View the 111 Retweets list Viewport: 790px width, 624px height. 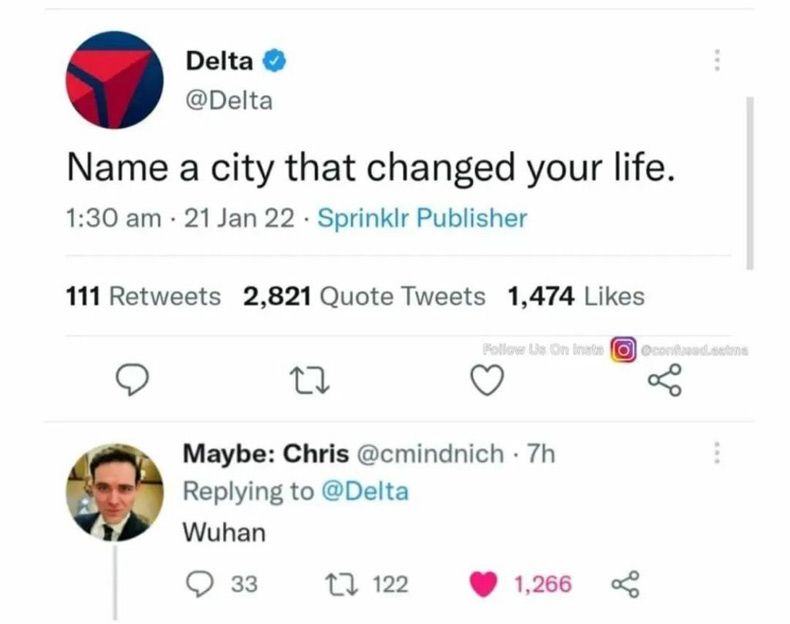(x=143, y=296)
